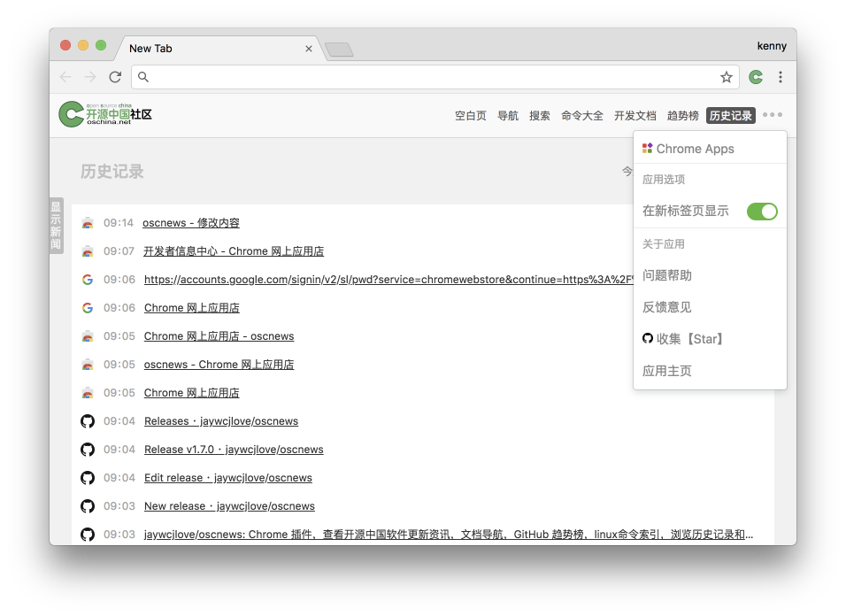The width and height of the screenshot is (846, 616).
Task: Select the New Tab tab title
Action: click(x=150, y=49)
